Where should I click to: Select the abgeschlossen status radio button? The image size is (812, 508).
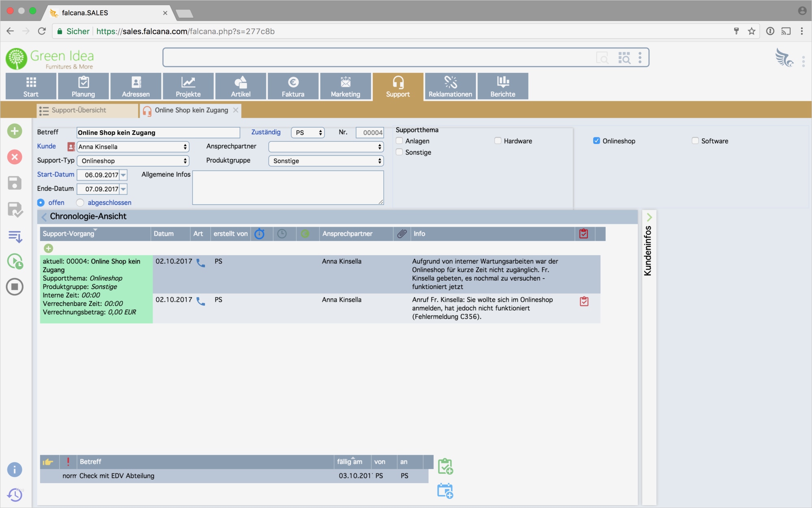[80, 202]
